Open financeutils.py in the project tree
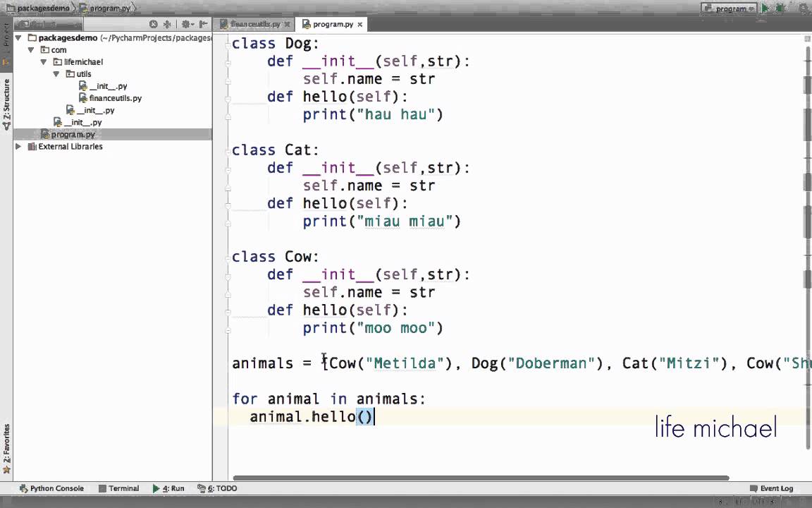 (x=110, y=98)
